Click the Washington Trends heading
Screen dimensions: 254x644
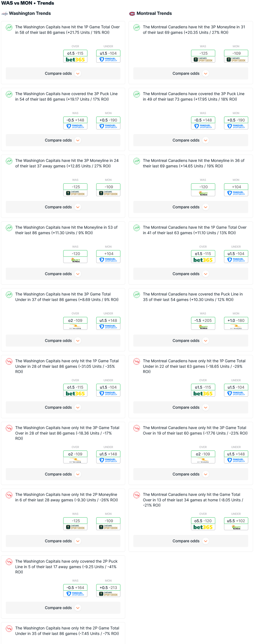(30, 13)
